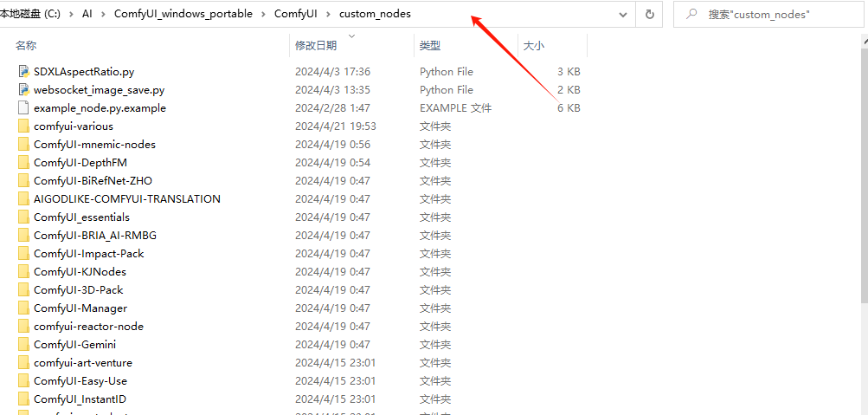Select the comfyui-various folder name
Screen dimensions: 868x415
point(73,126)
